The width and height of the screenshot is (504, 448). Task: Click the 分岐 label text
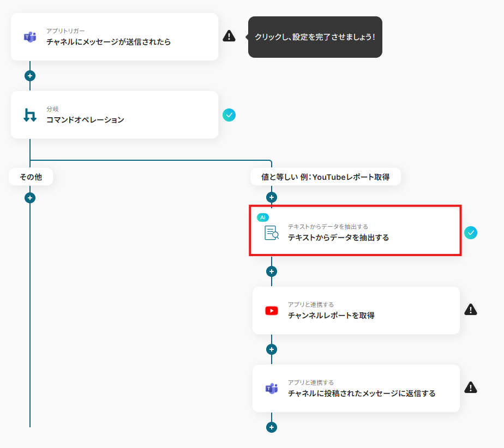pos(52,109)
